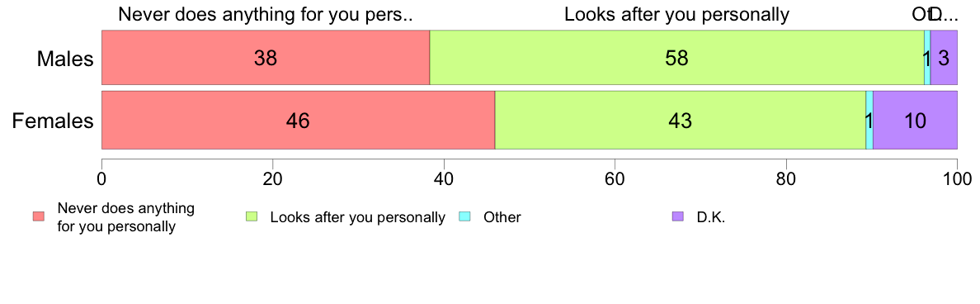Click the Males cyan Other segment
The width and height of the screenshot is (980, 304).
pos(927,58)
